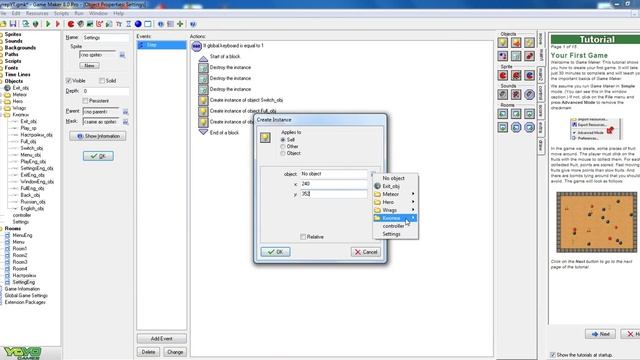Image resolution: width=640 pixels, height=360 pixels.
Task: Click the Change event button
Action: pyautogui.click(x=175, y=352)
